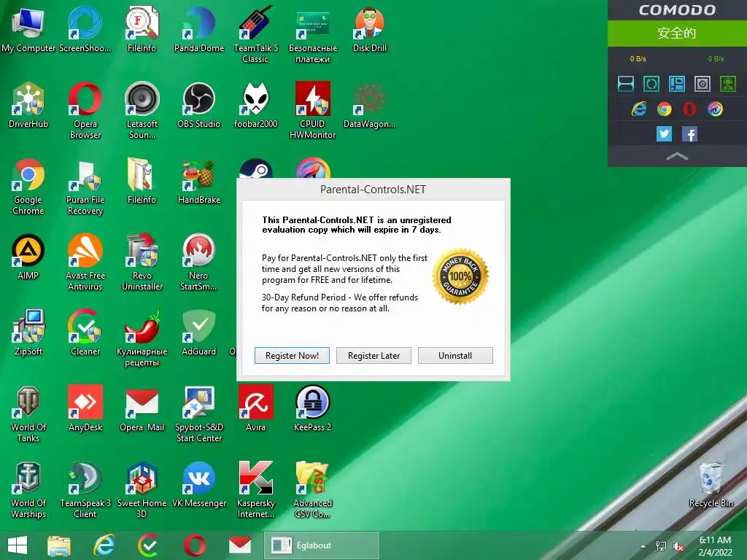Open Windows Start button
Image resolution: width=747 pixels, height=560 pixels.
tap(18, 545)
